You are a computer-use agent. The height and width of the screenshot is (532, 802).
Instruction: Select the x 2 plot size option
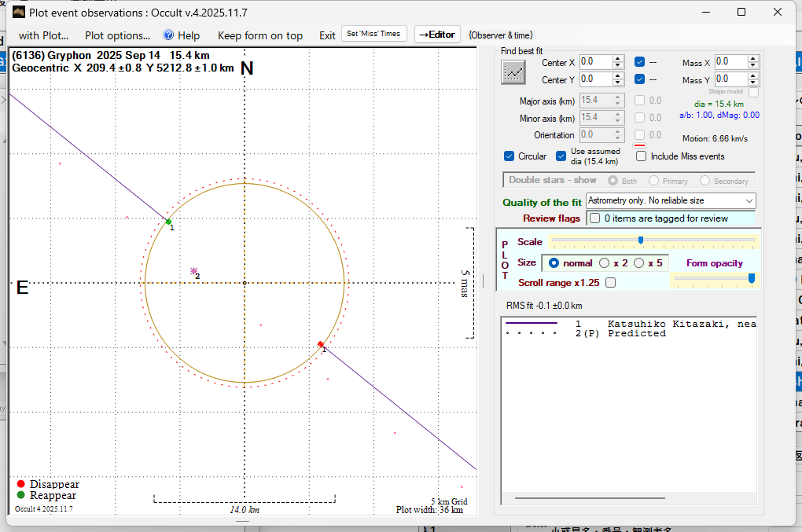tap(604, 262)
